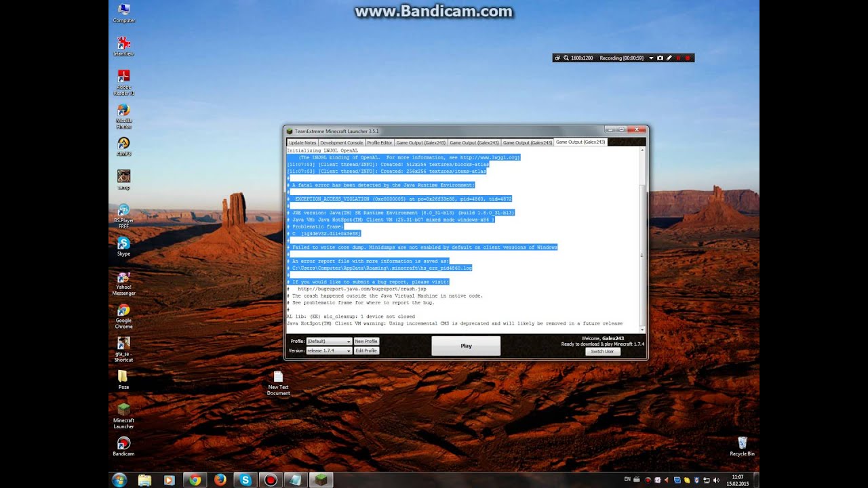This screenshot has height=488, width=868.
Task: Open the Profile dropdown showing (Default)
Action: click(329, 342)
